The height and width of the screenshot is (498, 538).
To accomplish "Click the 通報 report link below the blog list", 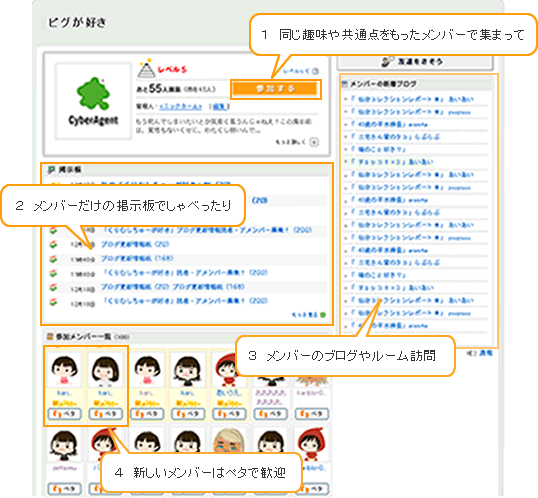I will (486, 353).
